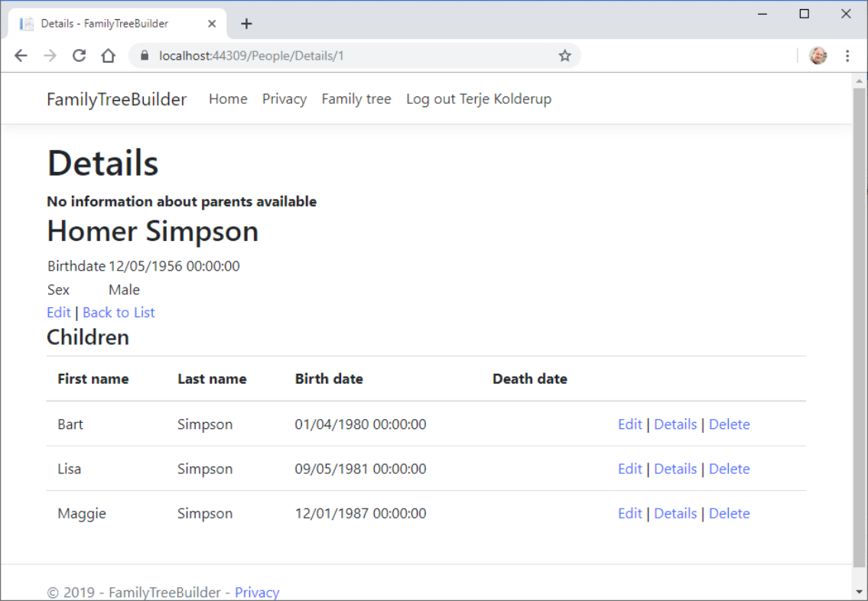868x601 pixels.
Task: Click the scrollbar down arrow
Action: tap(859, 592)
